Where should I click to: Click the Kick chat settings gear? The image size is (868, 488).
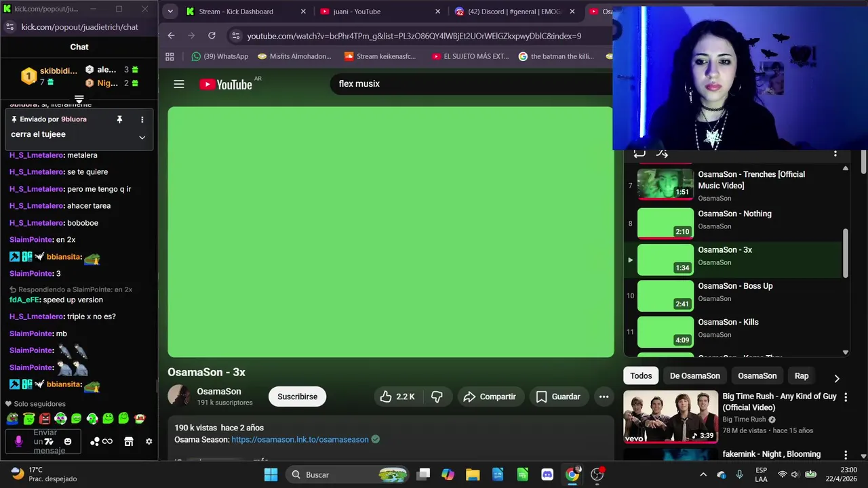click(149, 441)
